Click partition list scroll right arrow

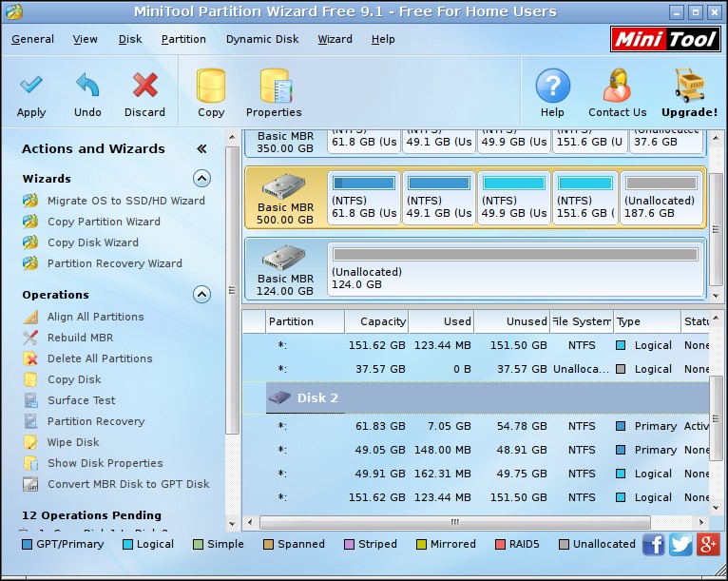pyautogui.click(x=701, y=522)
